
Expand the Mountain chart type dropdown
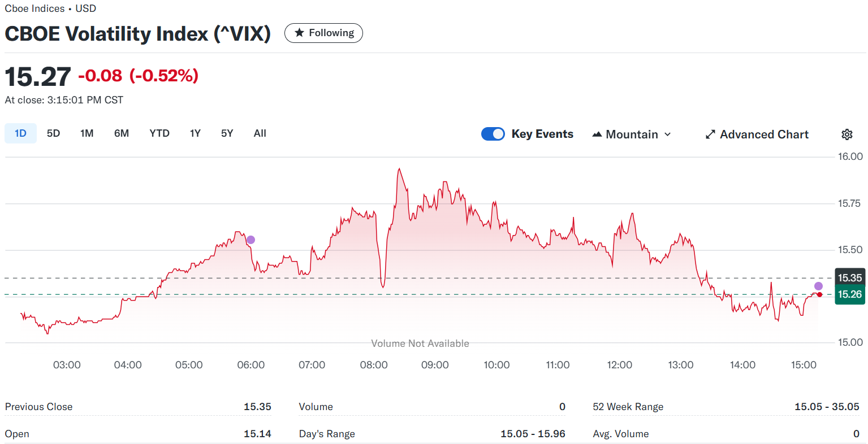pyautogui.click(x=632, y=134)
